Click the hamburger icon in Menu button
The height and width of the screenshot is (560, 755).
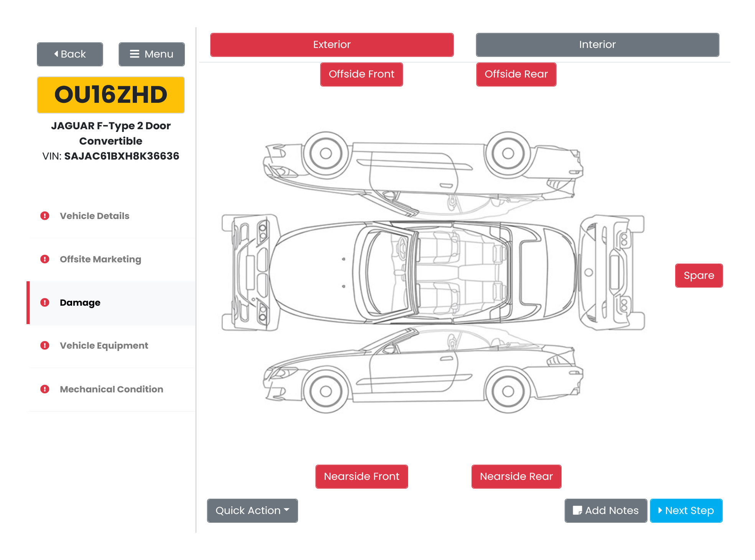[x=134, y=54]
